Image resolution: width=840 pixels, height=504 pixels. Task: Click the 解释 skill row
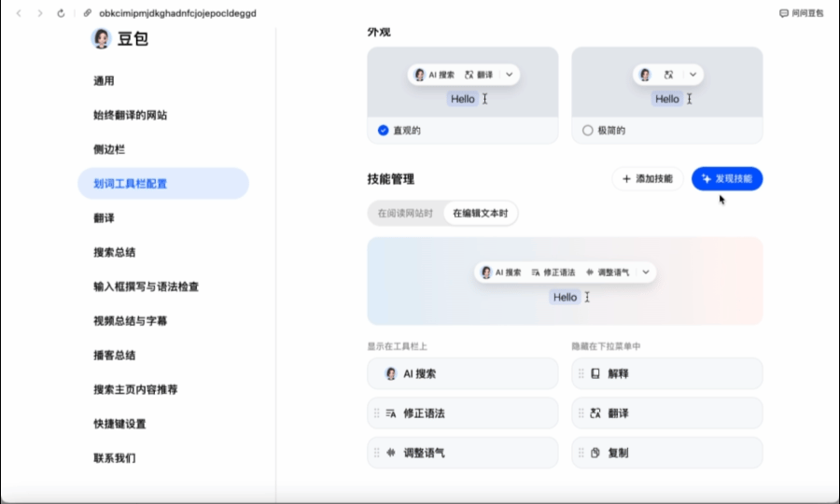point(667,374)
